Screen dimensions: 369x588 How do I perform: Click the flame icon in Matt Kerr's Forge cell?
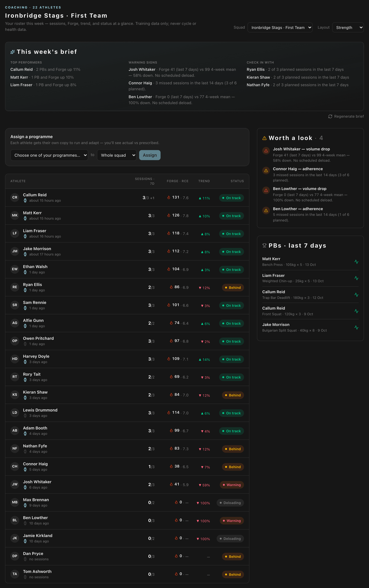point(169,215)
